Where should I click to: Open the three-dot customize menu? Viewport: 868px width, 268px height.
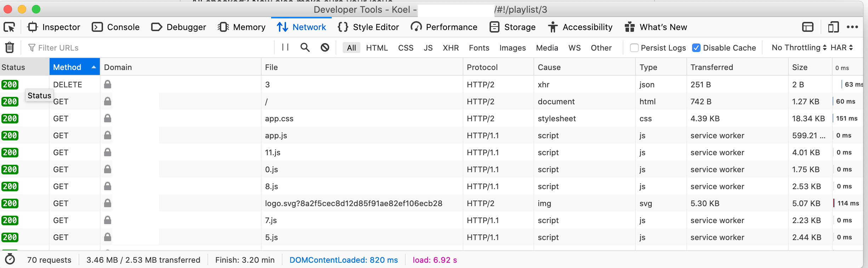coord(852,27)
